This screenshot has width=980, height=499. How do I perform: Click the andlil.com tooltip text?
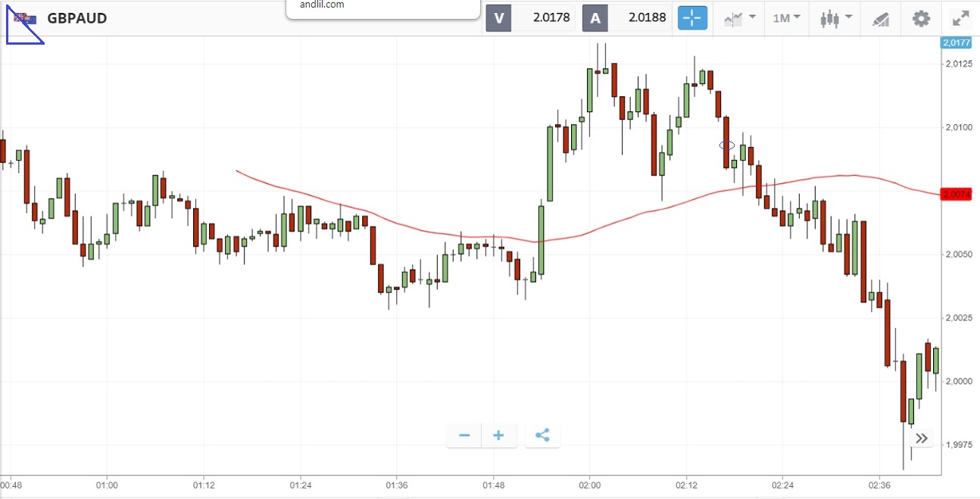[x=322, y=5]
